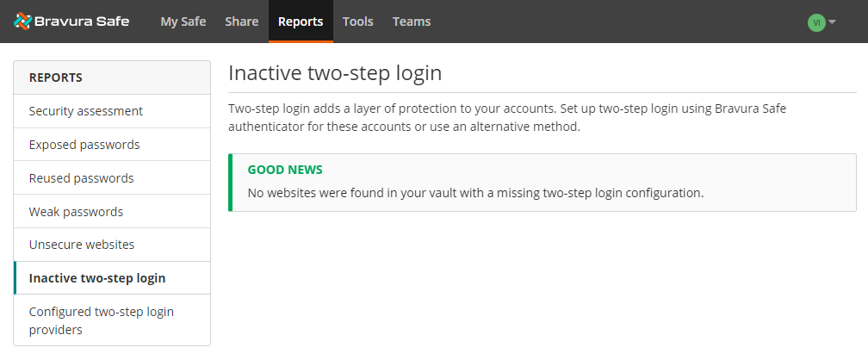The width and height of the screenshot is (868, 360).
Task: Click the two-step login description paragraph
Action: [507, 117]
